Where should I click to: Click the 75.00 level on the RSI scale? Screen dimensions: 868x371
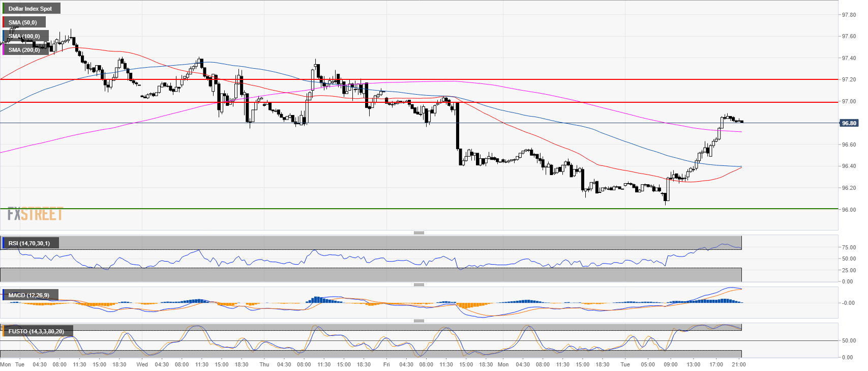(x=849, y=247)
